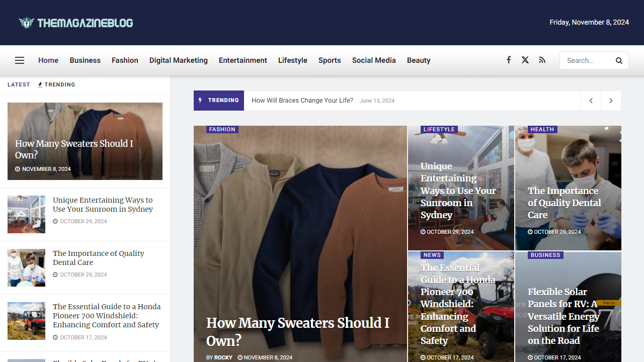Screen dimensions: 644x362
Task: Open the RSS feed icon
Action: [542, 60]
